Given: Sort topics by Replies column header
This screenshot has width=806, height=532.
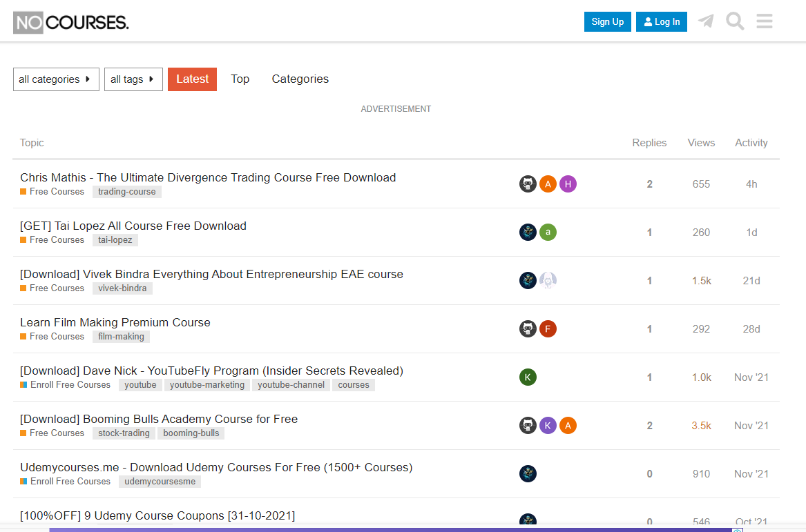Looking at the screenshot, I should tap(649, 143).
